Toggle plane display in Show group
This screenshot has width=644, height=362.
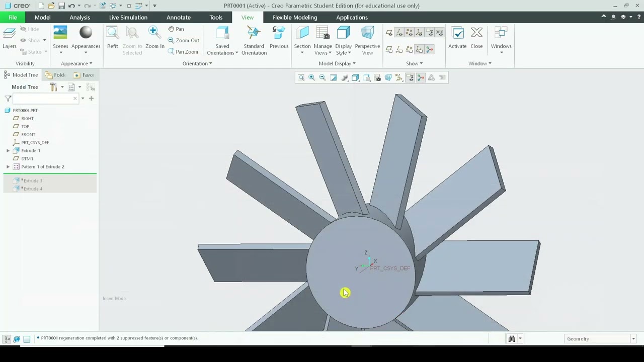tap(389, 33)
